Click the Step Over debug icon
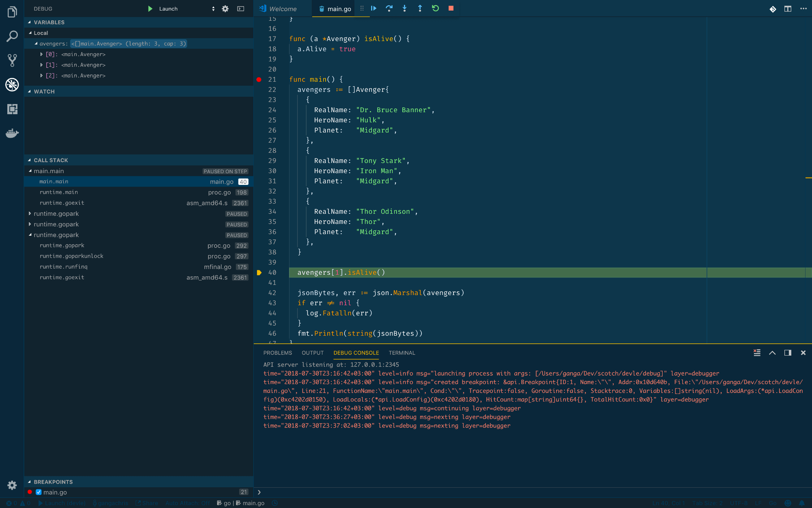 point(389,8)
